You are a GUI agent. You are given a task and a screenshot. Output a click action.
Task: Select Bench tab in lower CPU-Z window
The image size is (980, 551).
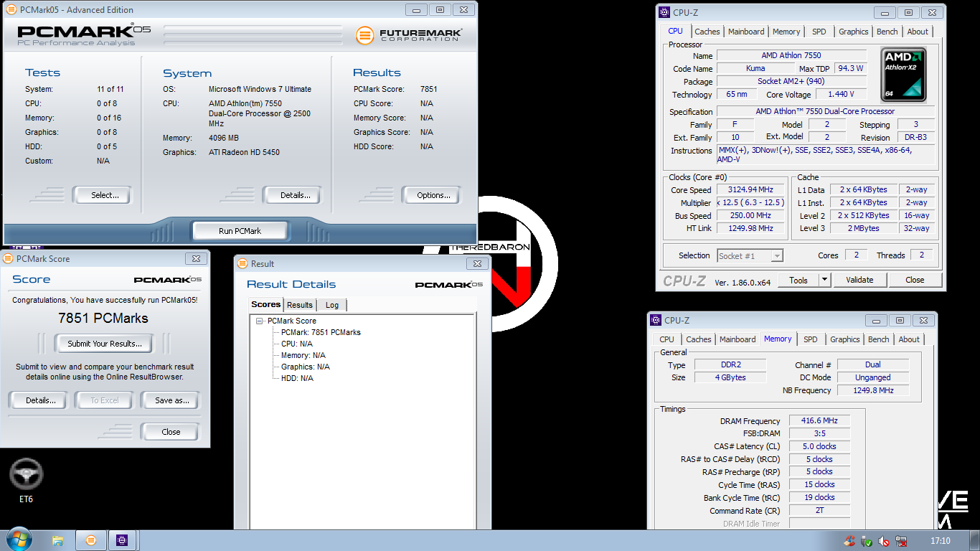pyautogui.click(x=879, y=339)
